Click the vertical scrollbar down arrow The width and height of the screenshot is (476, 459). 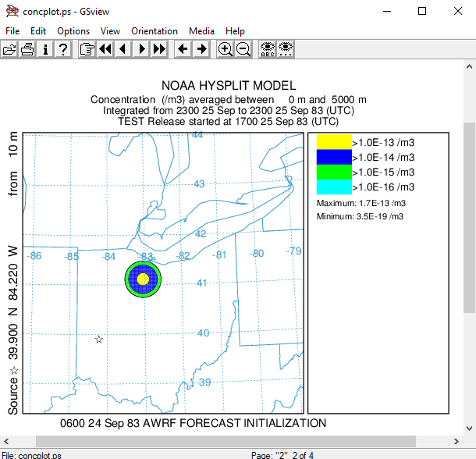[469, 429]
